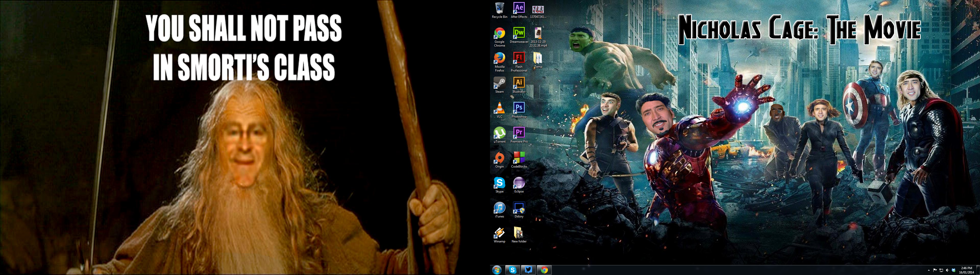Click the taskbar clock showing 2:46 PM
Viewport: 980px width, 275px height.
tap(966, 270)
